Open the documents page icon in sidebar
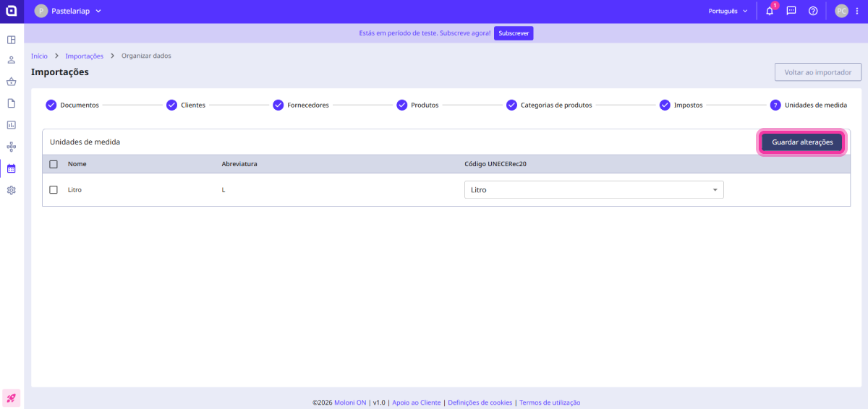 click(12, 103)
